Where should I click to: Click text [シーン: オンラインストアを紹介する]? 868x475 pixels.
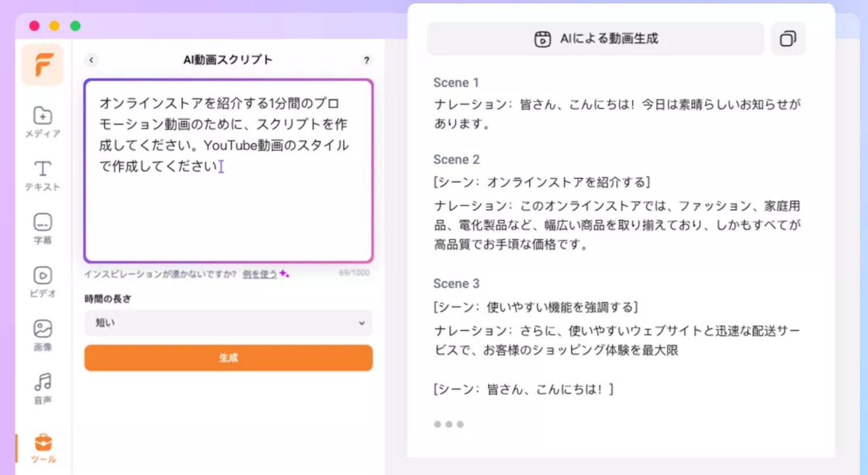[542, 182]
